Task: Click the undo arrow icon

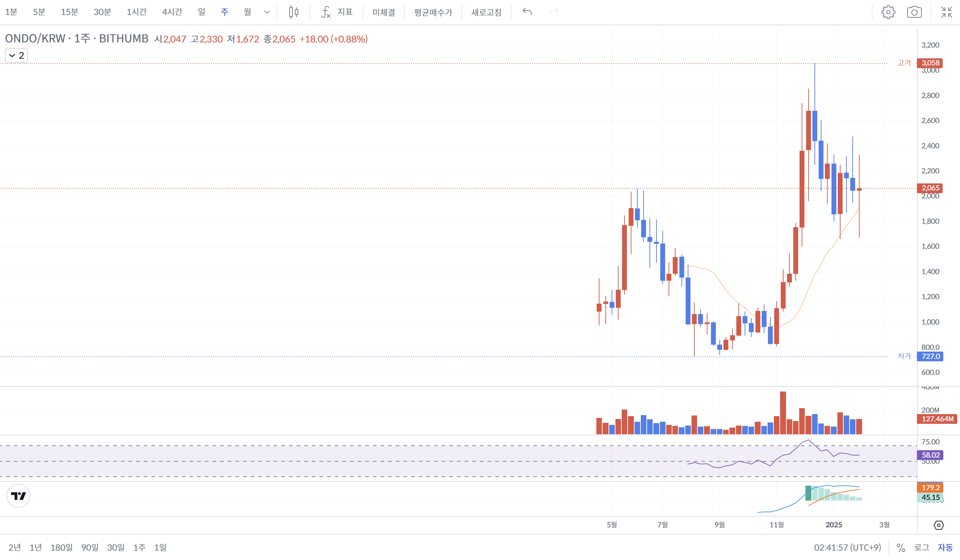Action: click(527, 12)
